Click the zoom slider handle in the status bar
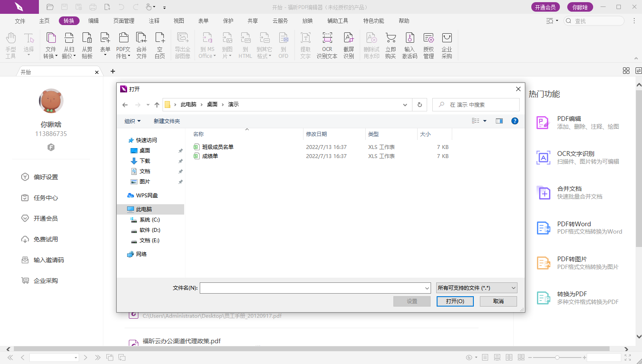Screen dimensions: 642x364 [x=557, y=358]
